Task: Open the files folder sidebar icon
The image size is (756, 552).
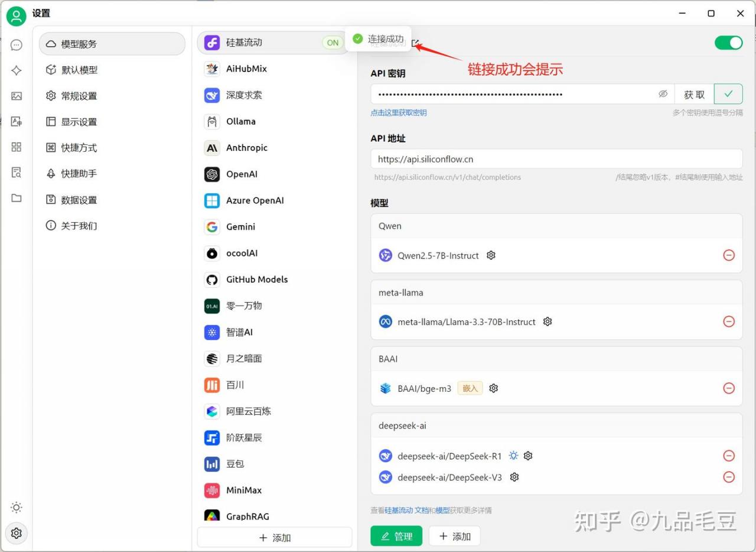Action: point(17,198)
